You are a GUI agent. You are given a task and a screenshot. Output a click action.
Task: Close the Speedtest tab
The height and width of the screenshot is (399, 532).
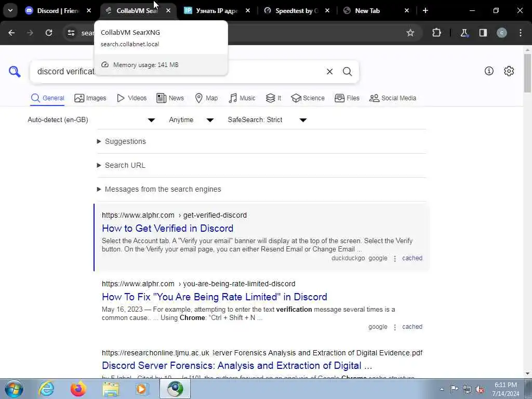click(327, 11)
